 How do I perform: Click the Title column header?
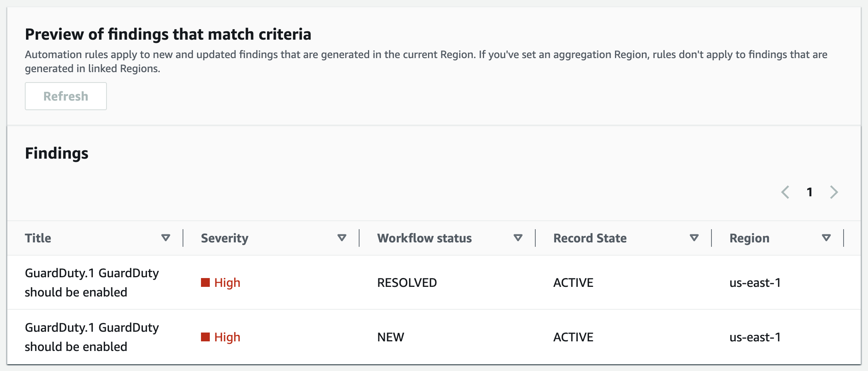click(x=38, y=238)
